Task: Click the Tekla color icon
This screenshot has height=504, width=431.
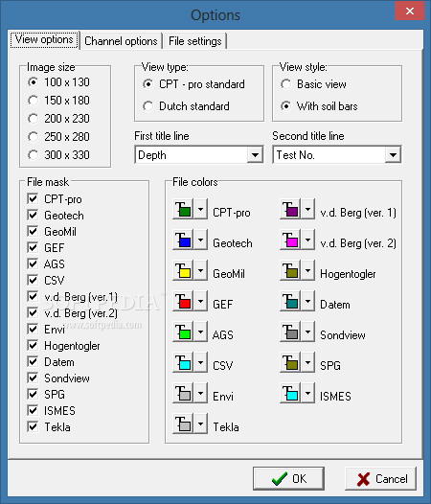Action: click(x=183, y=424)
